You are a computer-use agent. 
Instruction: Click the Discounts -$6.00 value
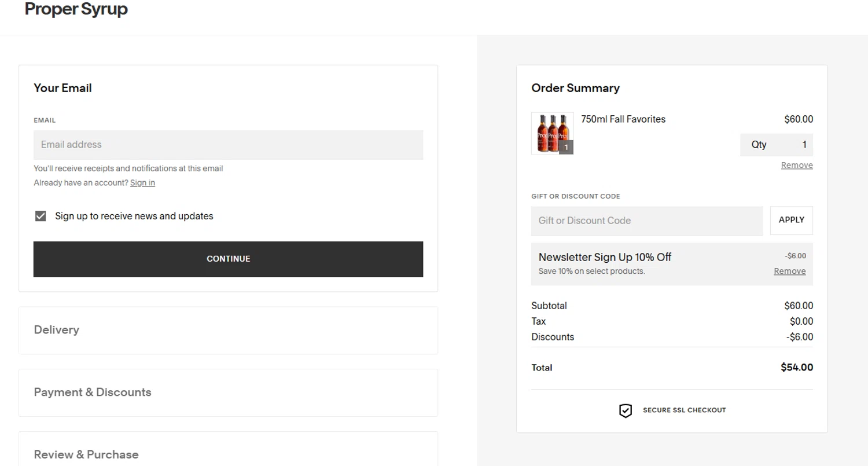(800, 337)
